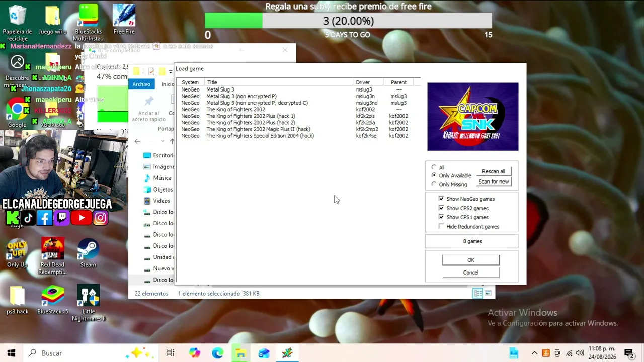Enable Hide Redundant games checkbox
Screen dimensions: 644x362
point(441,227)
